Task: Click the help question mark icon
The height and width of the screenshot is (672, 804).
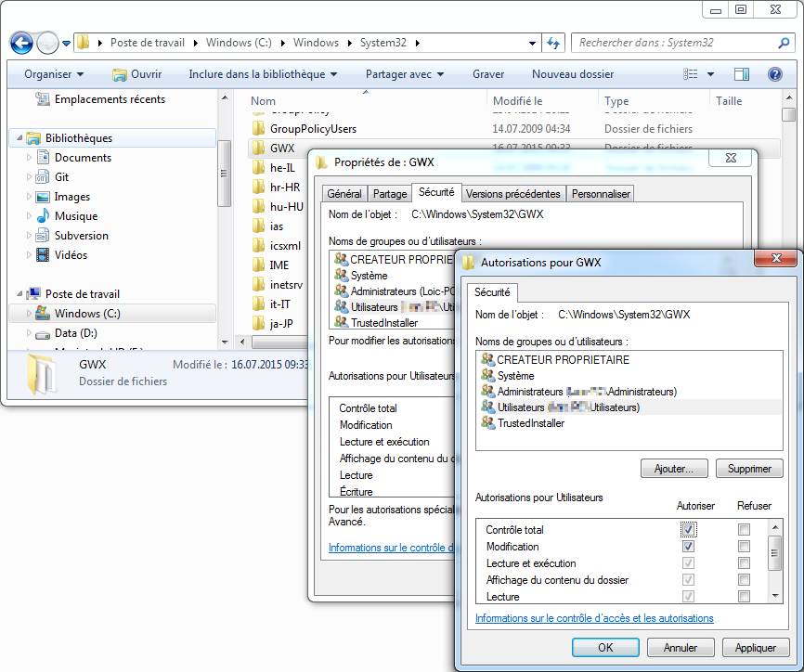Action: [x=774, y=74]
